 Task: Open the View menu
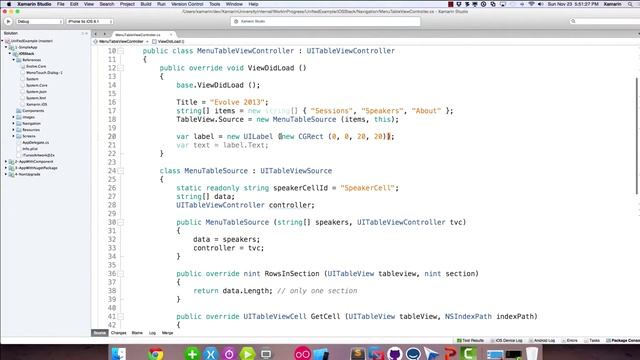(89, 4)
